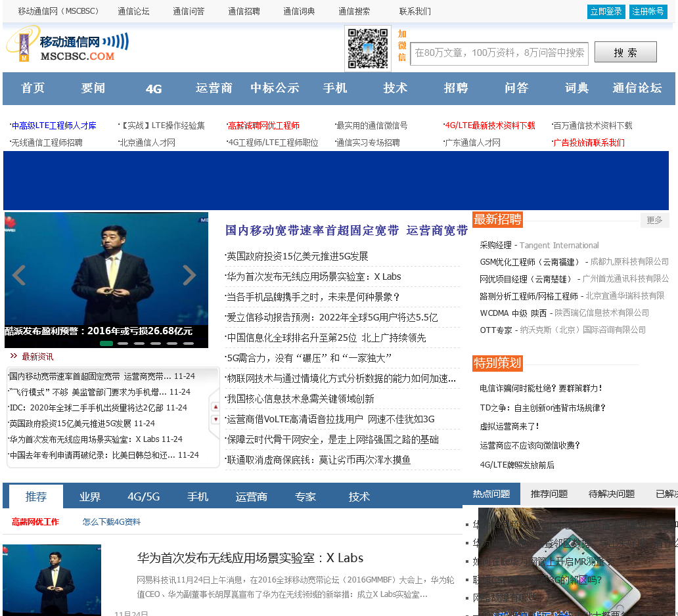Open 问答 in main navigation

(x=516, y=88)
